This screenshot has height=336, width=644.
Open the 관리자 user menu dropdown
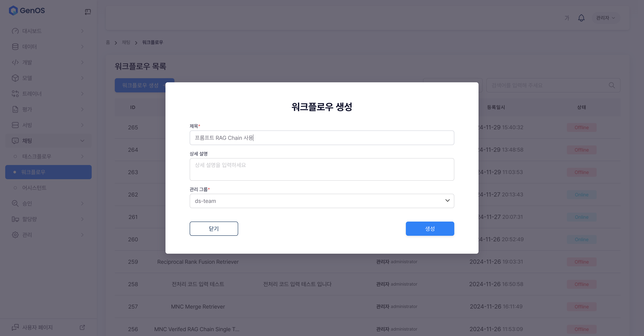[x=605, y=18]
